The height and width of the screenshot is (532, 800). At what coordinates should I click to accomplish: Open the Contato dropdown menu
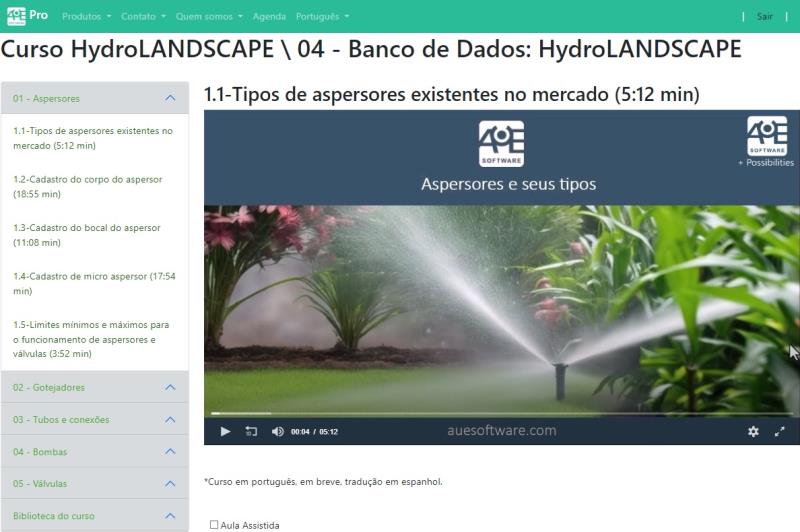pyautogui.click(x=143, y=16)
